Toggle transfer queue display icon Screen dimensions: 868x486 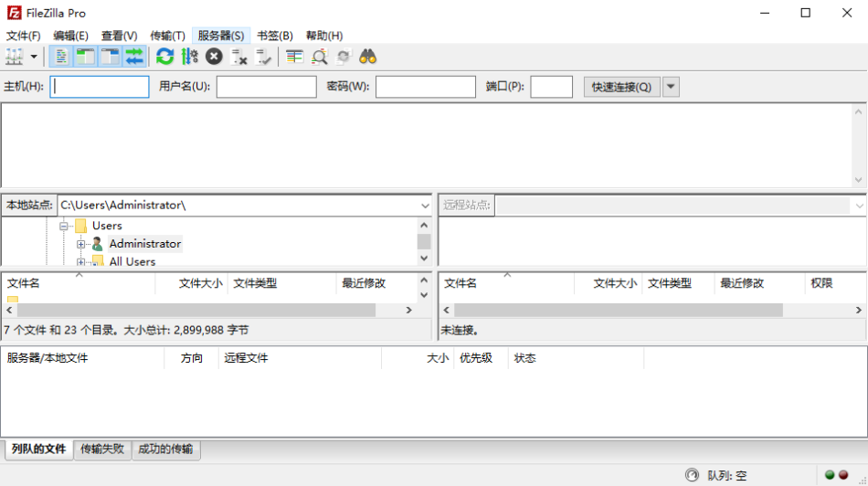(x=134, y=57)
